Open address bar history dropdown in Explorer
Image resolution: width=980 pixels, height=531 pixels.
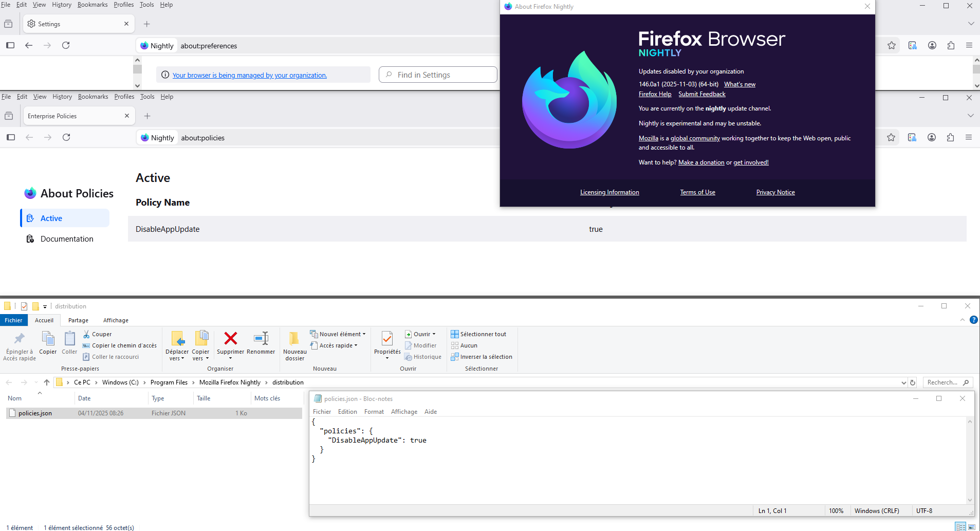pos(904,382)
